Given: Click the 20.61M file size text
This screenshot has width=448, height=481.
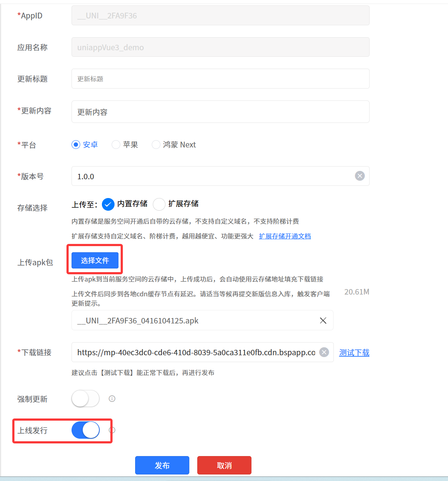Looking at the screenshot, I should coord(357,292).
